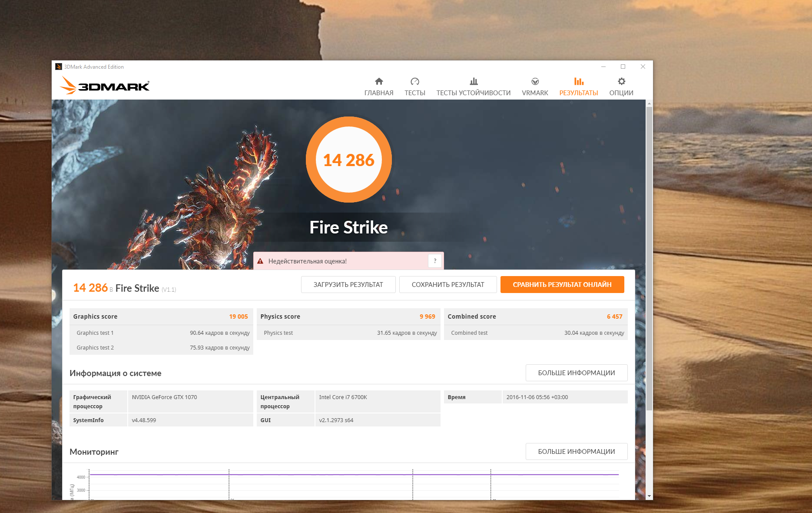Click the VRMark headset icon

[535, 81]
